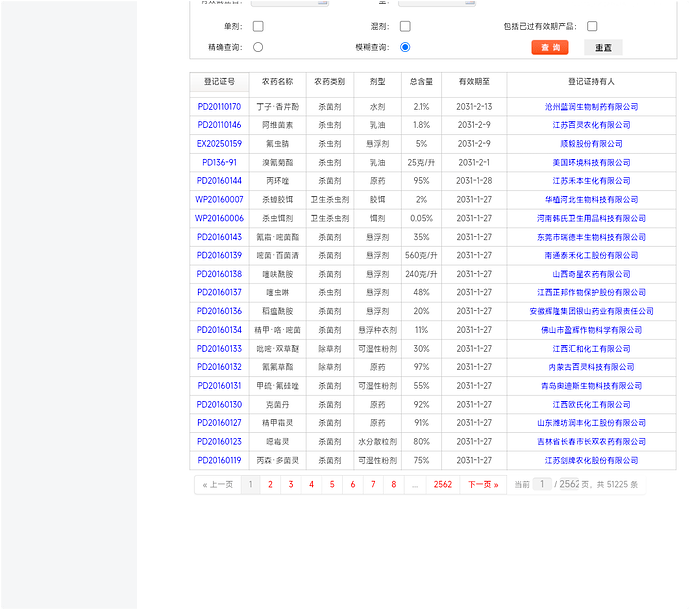Click the orange 查询 button
Viewport: 690px width, 610px height.
(550, 48)
